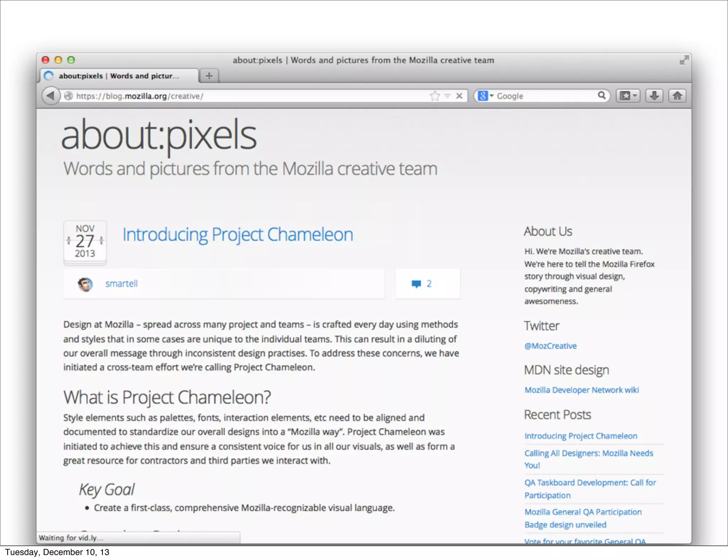Go to the Home page icon
The image size is (728, 560).
pyautogui.click(x=678, y=96)
